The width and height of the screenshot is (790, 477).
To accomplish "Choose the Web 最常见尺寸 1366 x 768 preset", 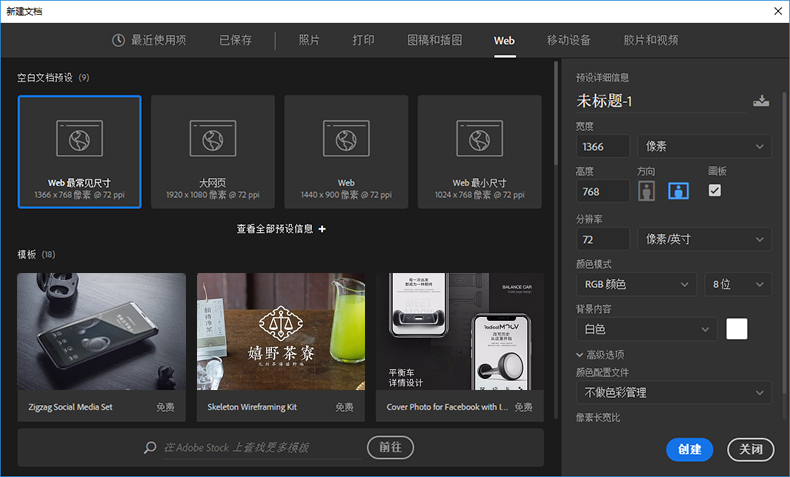I will point(80,152).
